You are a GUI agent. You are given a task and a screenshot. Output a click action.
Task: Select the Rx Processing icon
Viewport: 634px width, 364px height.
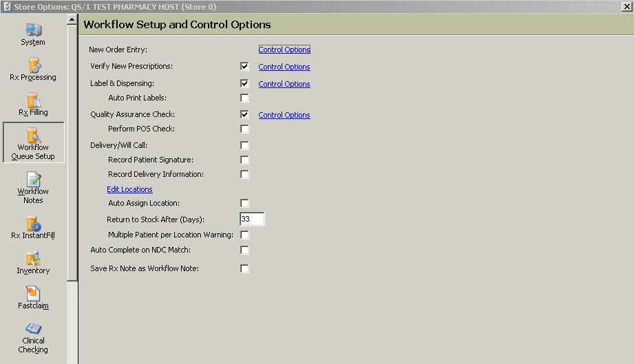[x=33, y=69]
